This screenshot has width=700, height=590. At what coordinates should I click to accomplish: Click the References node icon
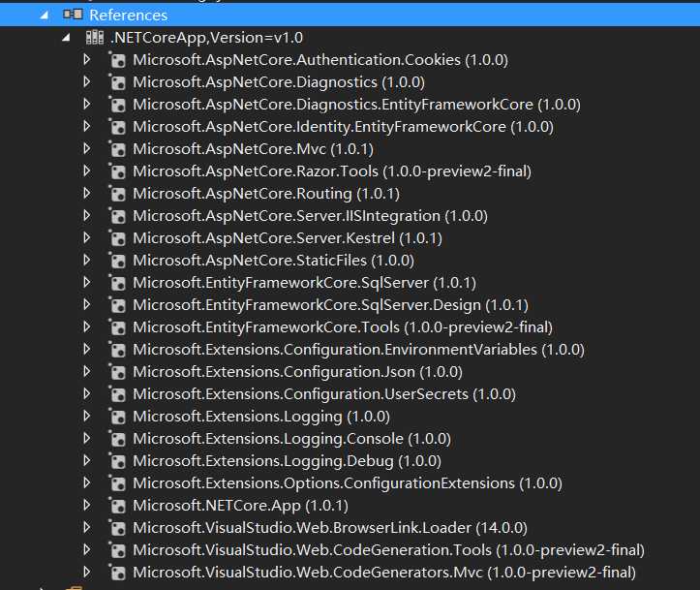pos(73,15)
